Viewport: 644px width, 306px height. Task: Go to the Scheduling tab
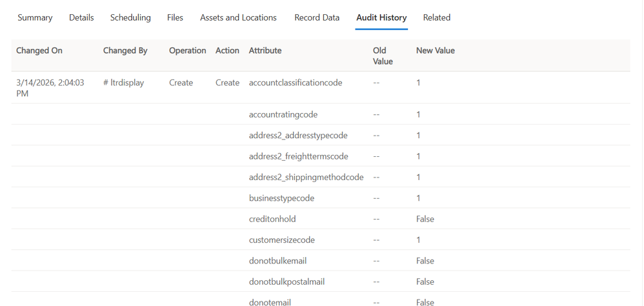pyautogui.click(x=130, y=17)
